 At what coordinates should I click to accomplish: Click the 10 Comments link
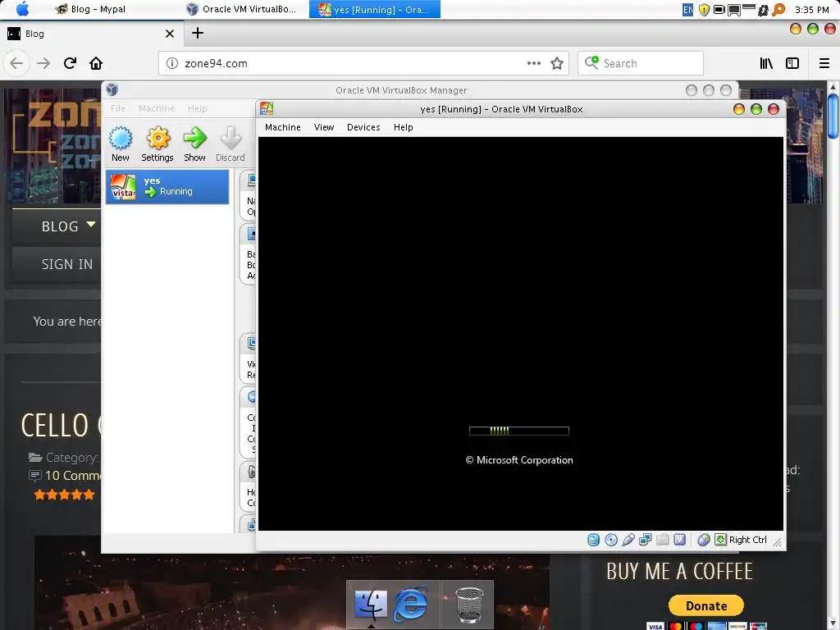[x=73, y=475]
